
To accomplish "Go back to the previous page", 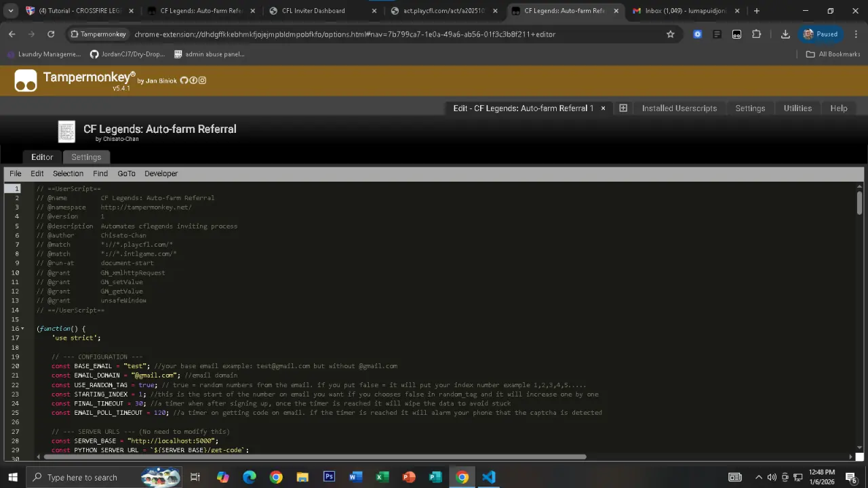I will [12, 34].
